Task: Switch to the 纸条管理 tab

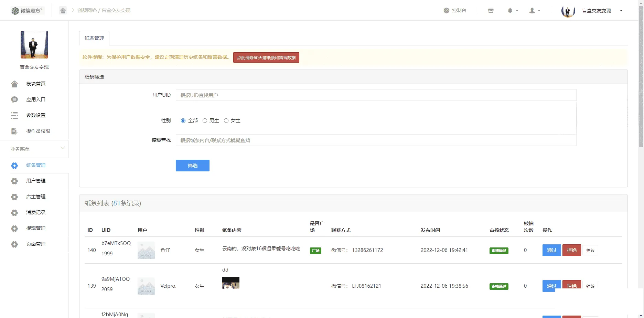Action: [94, 38]
